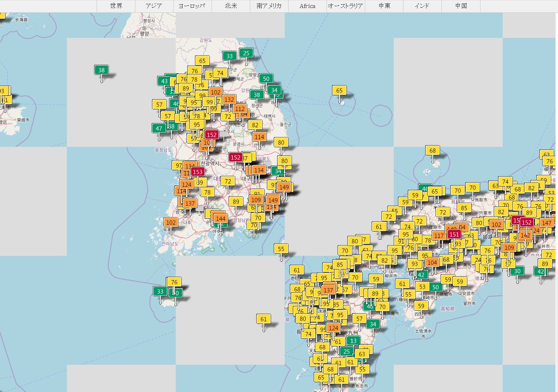Switch to the 世界 tab

pos(116,6)
